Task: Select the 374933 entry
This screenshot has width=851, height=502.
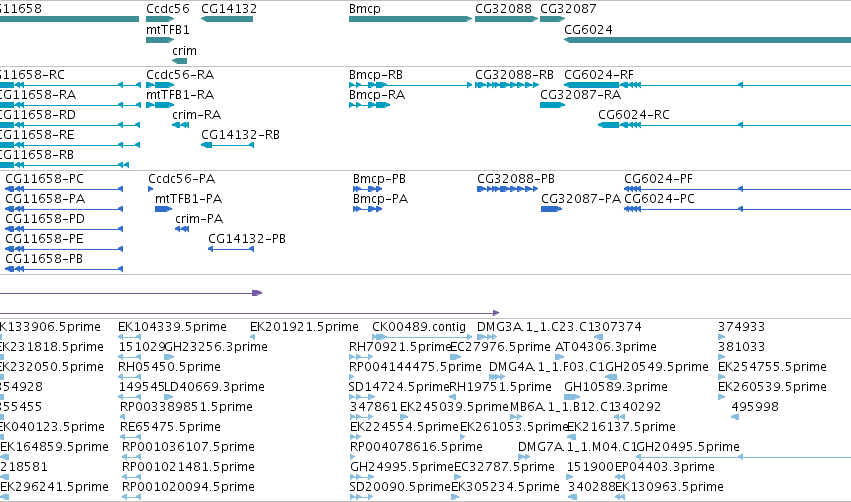Action: (741, 327)
